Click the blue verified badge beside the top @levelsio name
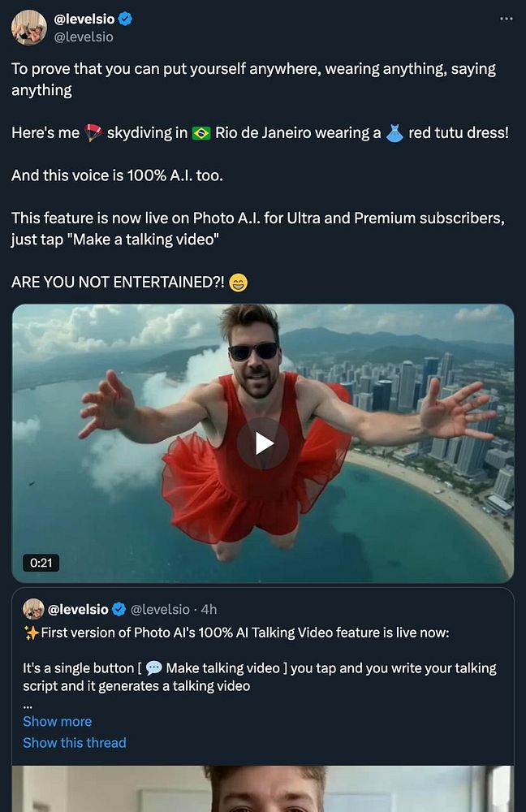 (x=125, y=19)
